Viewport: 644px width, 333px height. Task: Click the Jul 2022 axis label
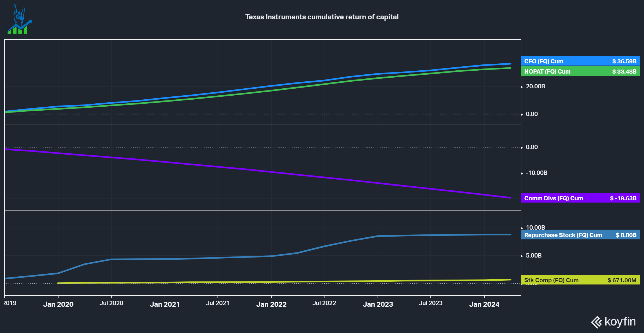pyautogui.click(x=324, y=303)
